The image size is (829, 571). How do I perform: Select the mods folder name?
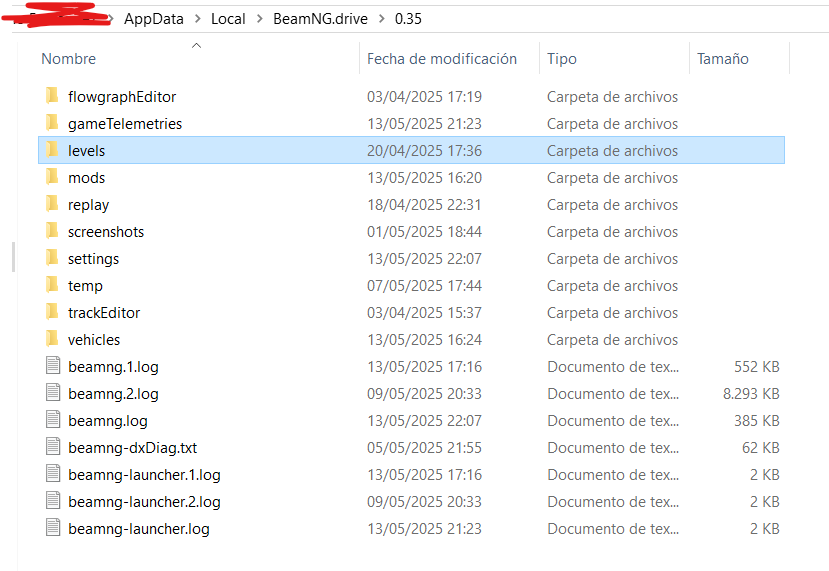click(87, 178)
